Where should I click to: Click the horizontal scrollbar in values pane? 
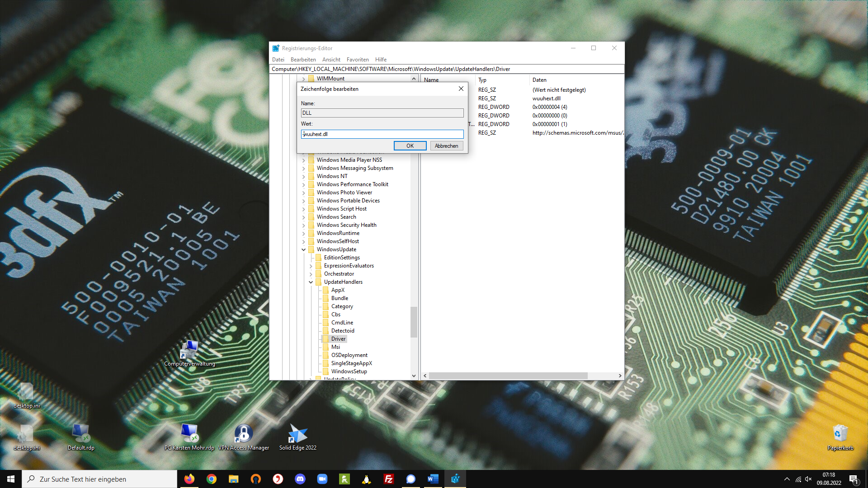click(508, 375)
